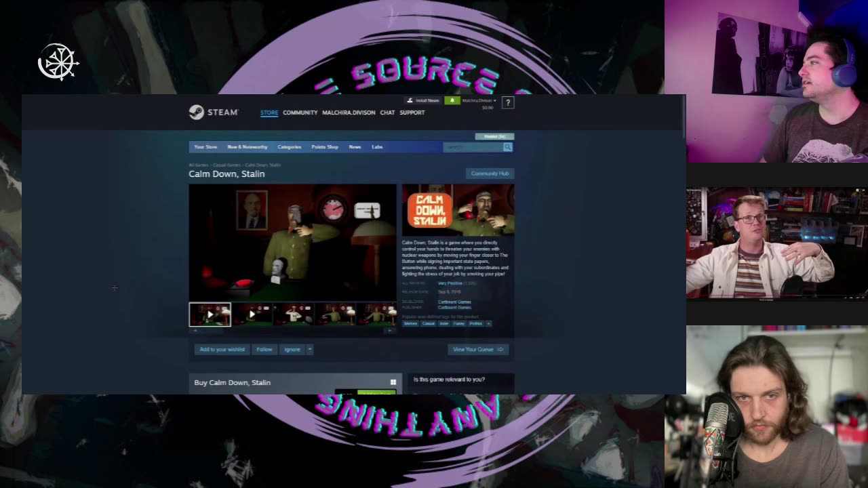The width and height of the screenshot is (868, 488).
Task: Open the STORE menu
Action: [269, 113]
